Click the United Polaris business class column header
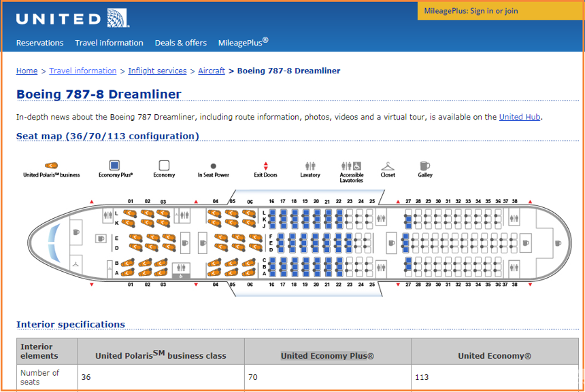Image resolution: width=585 pixels, height=392 pixels. 161,351
